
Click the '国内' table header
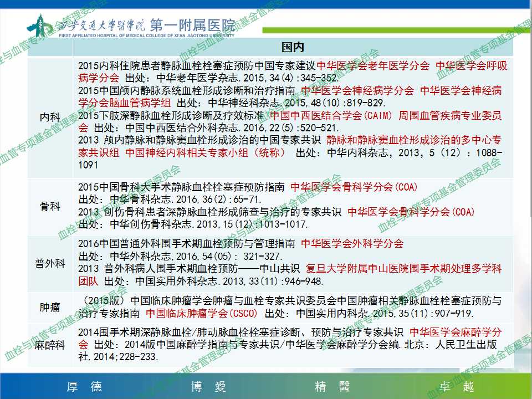pyautogui.click(x=293, y=47)
